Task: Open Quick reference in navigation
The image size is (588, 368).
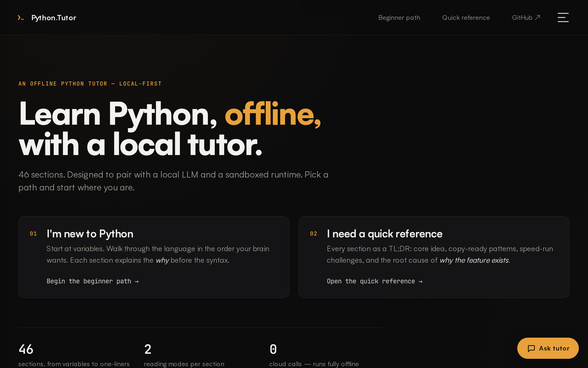Action: [x=466, y=17]
